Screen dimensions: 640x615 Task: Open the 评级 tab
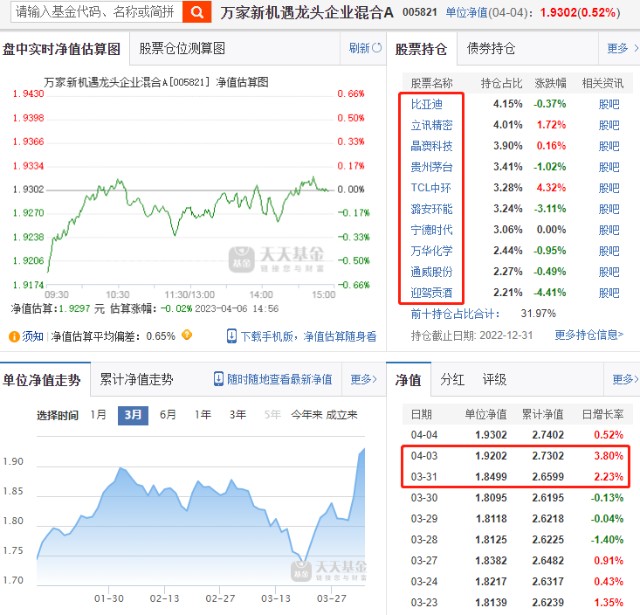[x=494, y=380]
